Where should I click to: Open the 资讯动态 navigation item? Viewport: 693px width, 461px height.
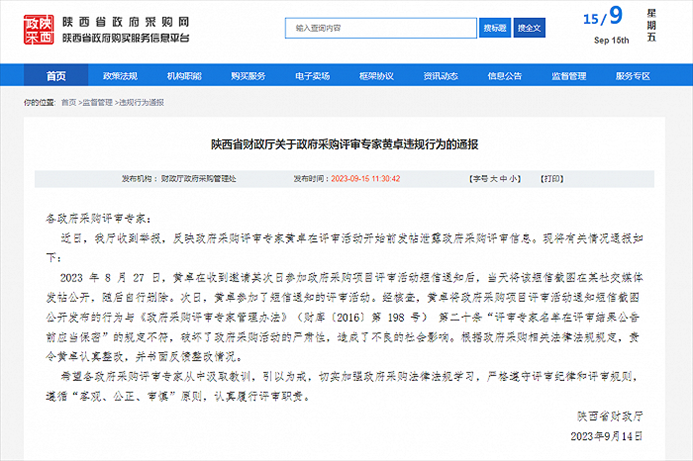pyautogui.click(x=440, y=76)
